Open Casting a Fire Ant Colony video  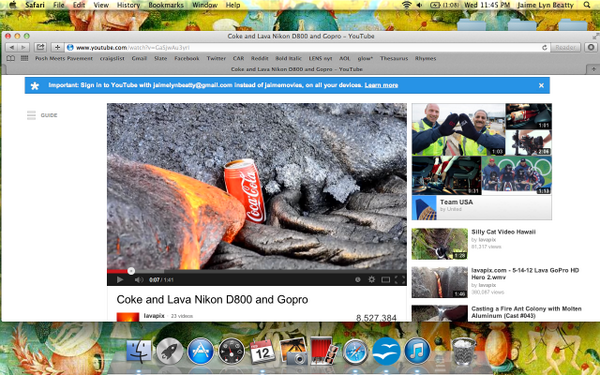point(526,312)
